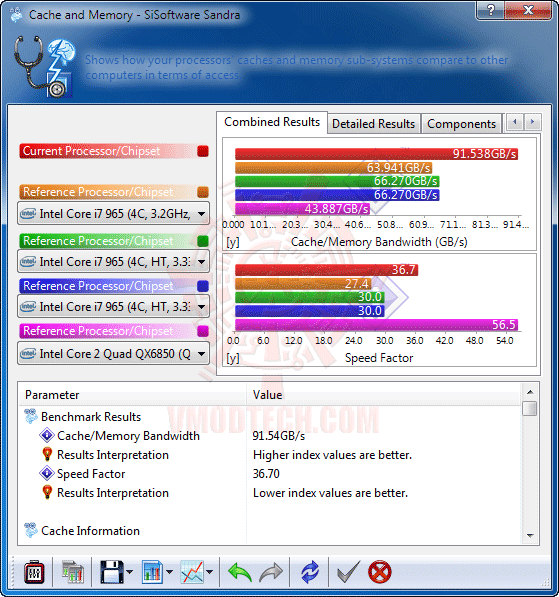Screen dimensions: 559x597
Task: Open the benchmark engine options icon
Action: (x=34, y=572)
